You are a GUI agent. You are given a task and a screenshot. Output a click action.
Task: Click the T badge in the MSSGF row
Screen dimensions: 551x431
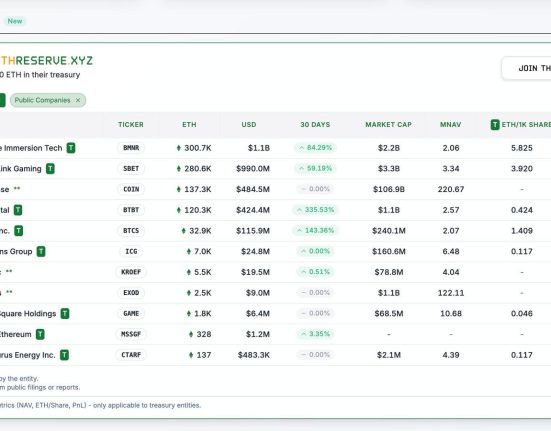pos(40,334)
